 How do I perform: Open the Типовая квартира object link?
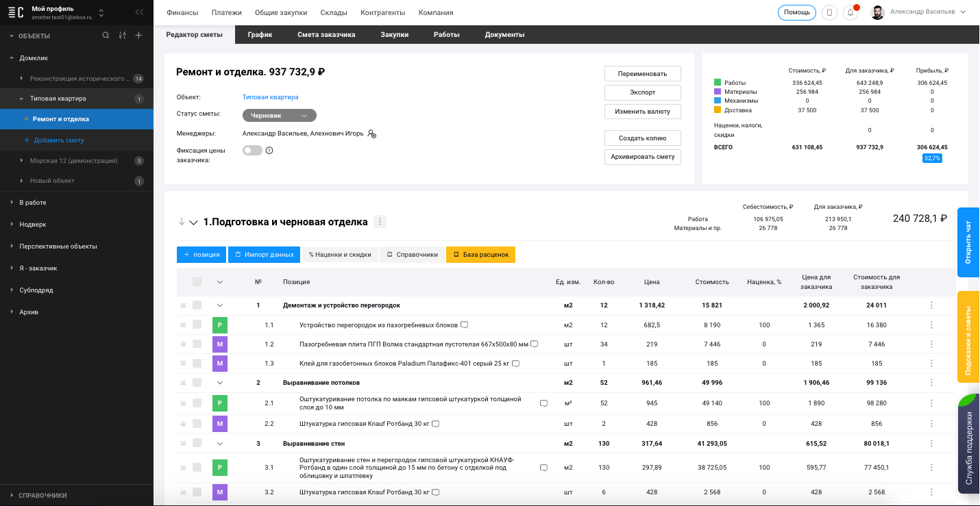tap(270, 97)
